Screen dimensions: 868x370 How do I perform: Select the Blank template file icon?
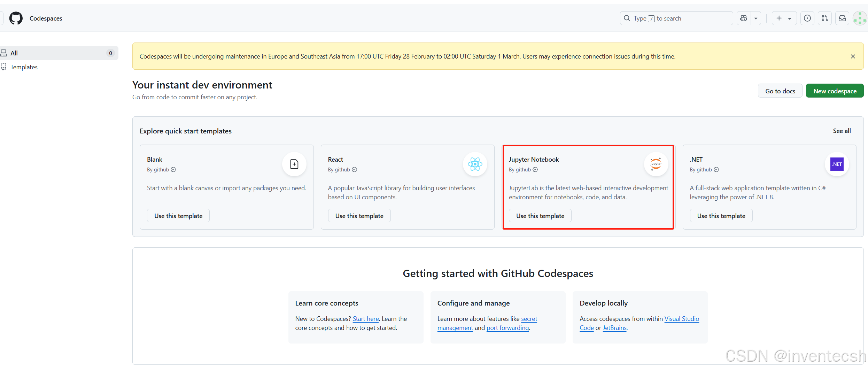(294, 164)
